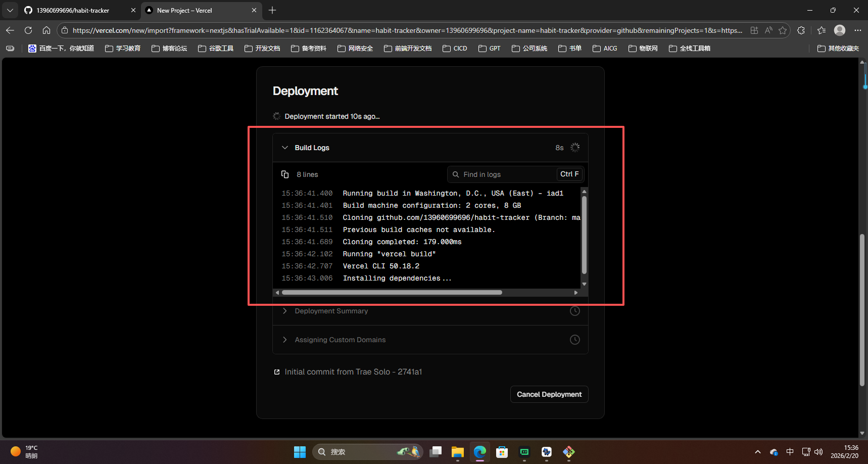Go back to the previous page
Viewport: 868px width, 464px height.
point(10,30)
